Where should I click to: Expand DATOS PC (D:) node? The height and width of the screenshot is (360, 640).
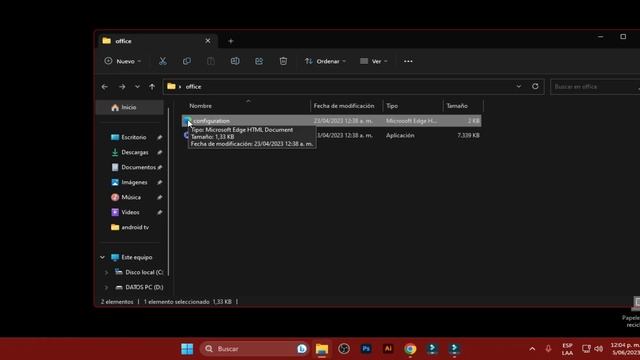pyautogui.click(x=107, y=287)
